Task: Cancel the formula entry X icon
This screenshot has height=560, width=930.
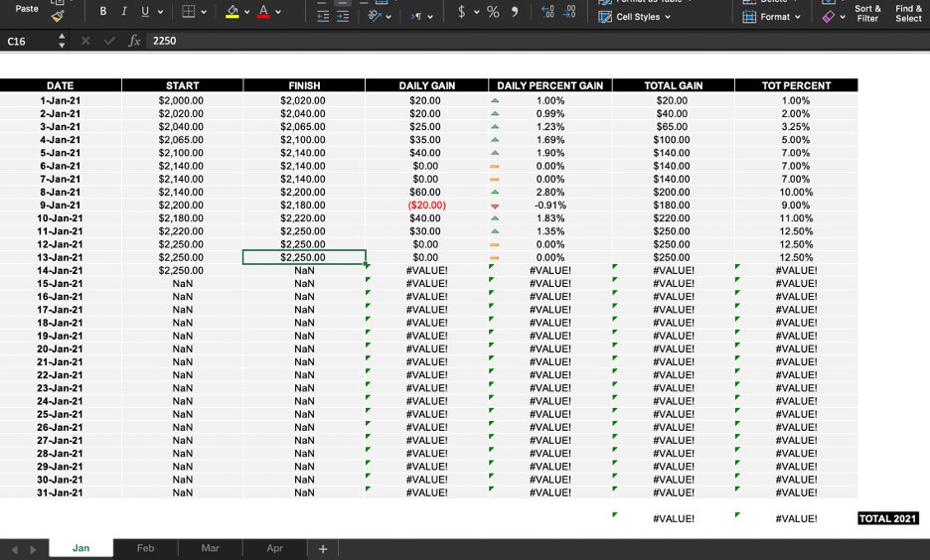Action: pos(85,41)
